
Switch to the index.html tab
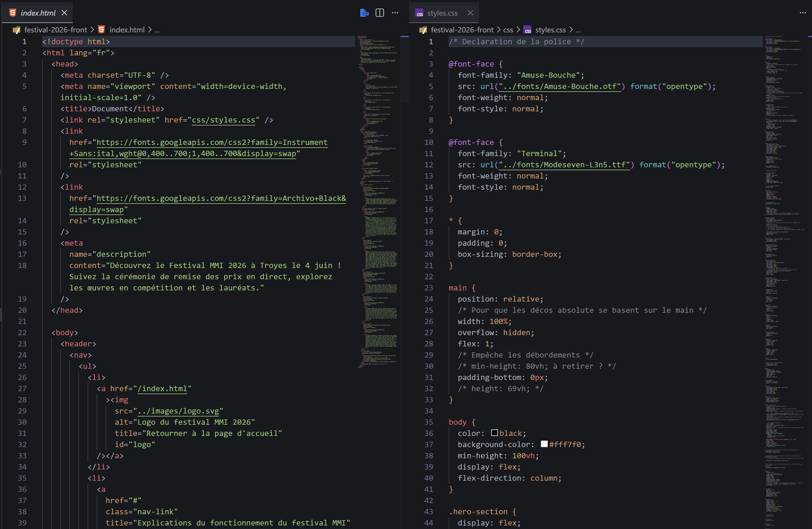(38, 13)
